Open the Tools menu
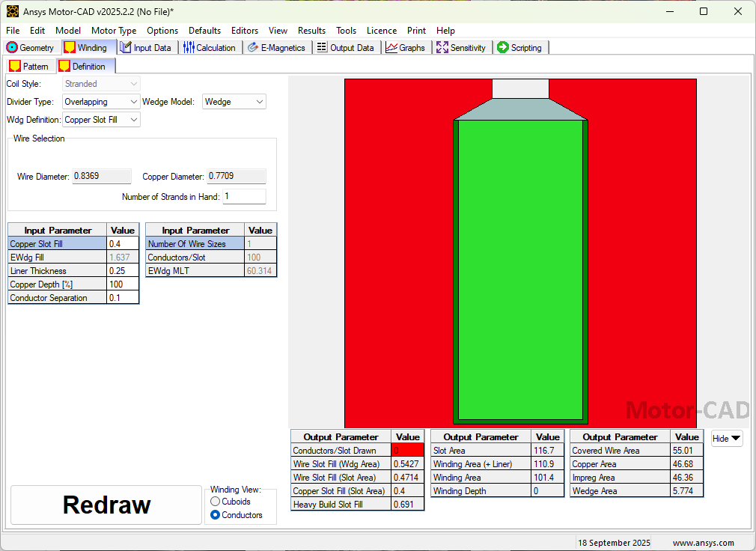Image resolution: width=756 pixels, height=551 pixels. pyautogui.click(x=346, y=31)
